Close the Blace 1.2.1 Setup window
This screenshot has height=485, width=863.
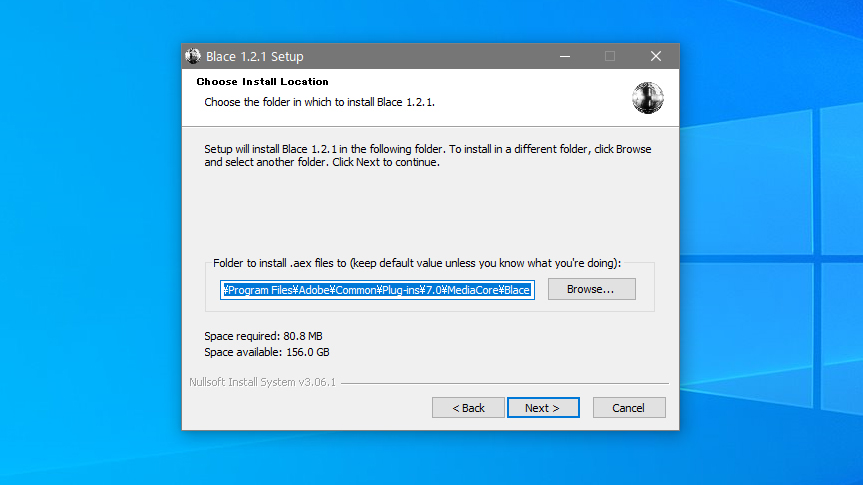pyautogui.click(x=656, y=56)
